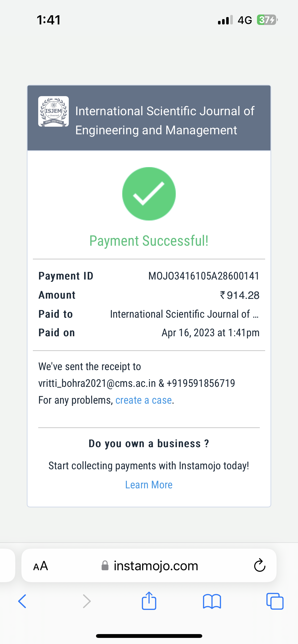Tap the ISJEM journal logo
The image size is (298, 644).
pyautogui.click(x=53, y=111)
